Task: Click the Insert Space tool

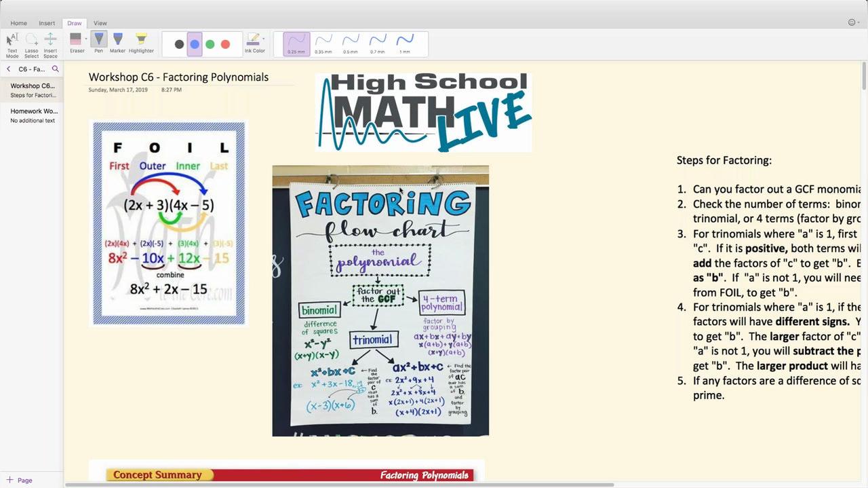Action: click(50, 43)
